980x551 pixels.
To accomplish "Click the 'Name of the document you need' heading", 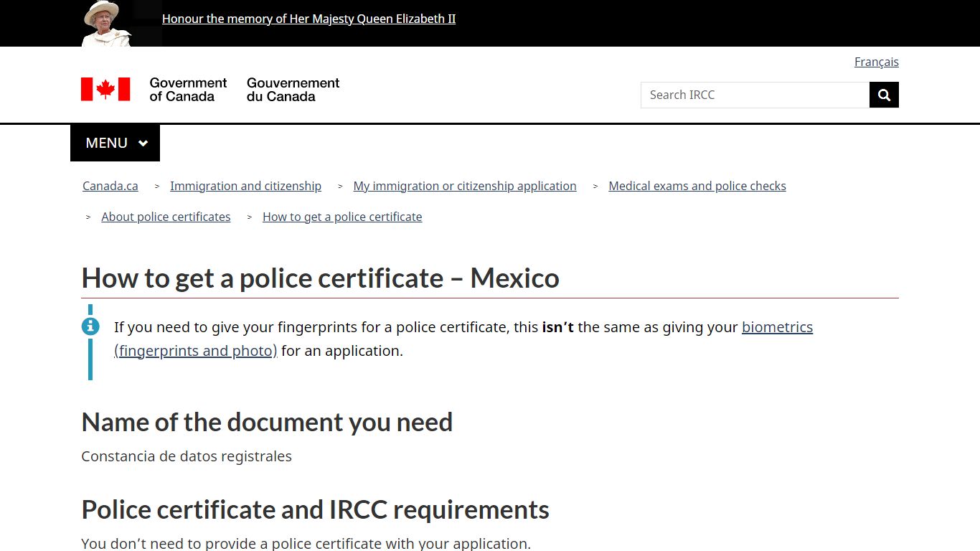I will click(x=267, y=422).
